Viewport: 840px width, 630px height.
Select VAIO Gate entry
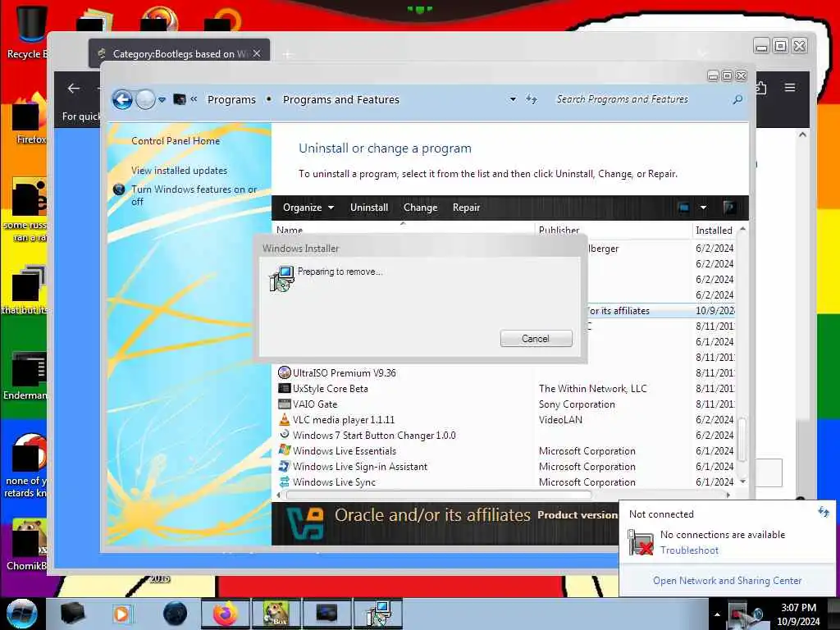[315, 404]
